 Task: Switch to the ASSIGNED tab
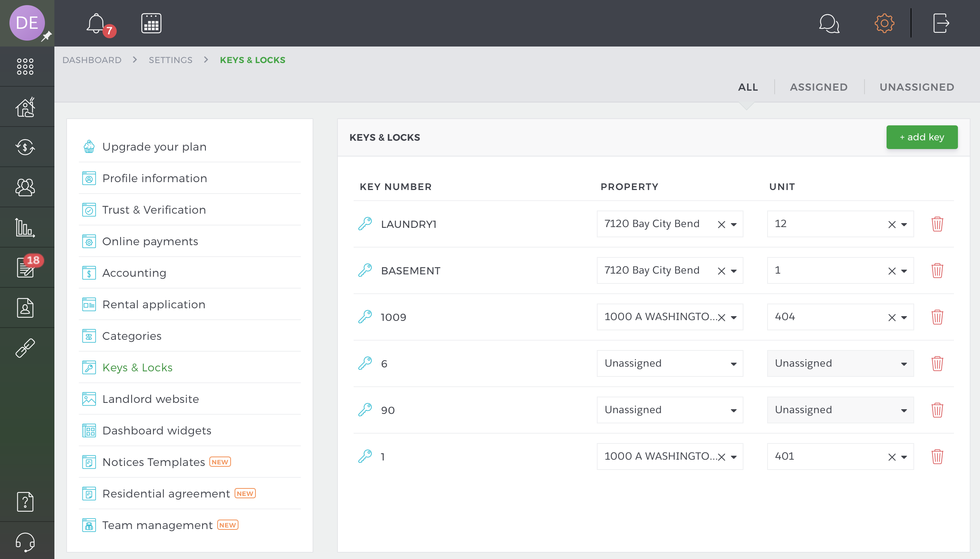[819, 87]
